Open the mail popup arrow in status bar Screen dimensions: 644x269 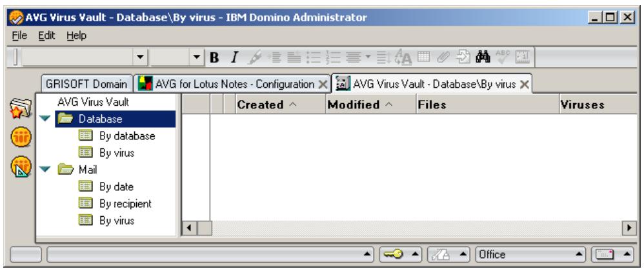point(627,255)
